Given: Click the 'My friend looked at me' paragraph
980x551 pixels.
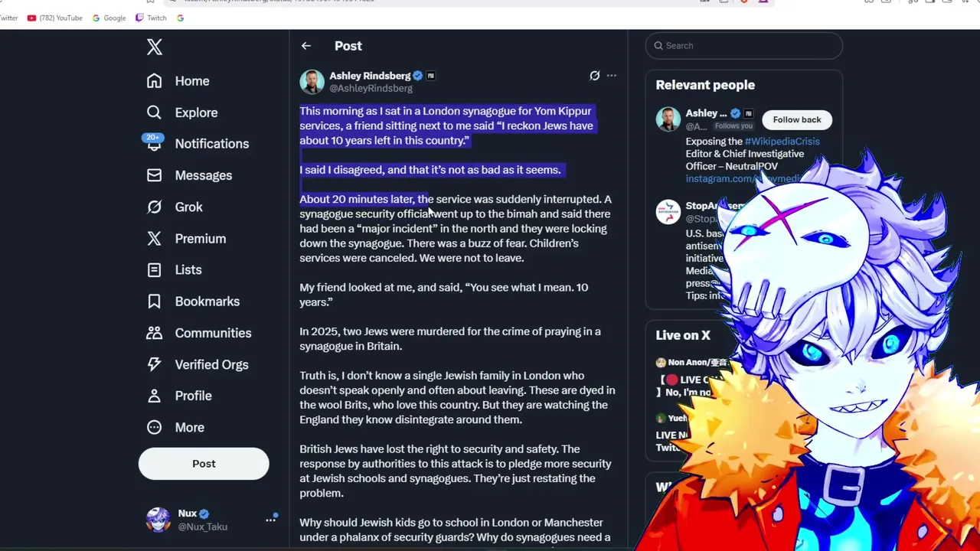Looking at the screenshot, I should point(444,295).
